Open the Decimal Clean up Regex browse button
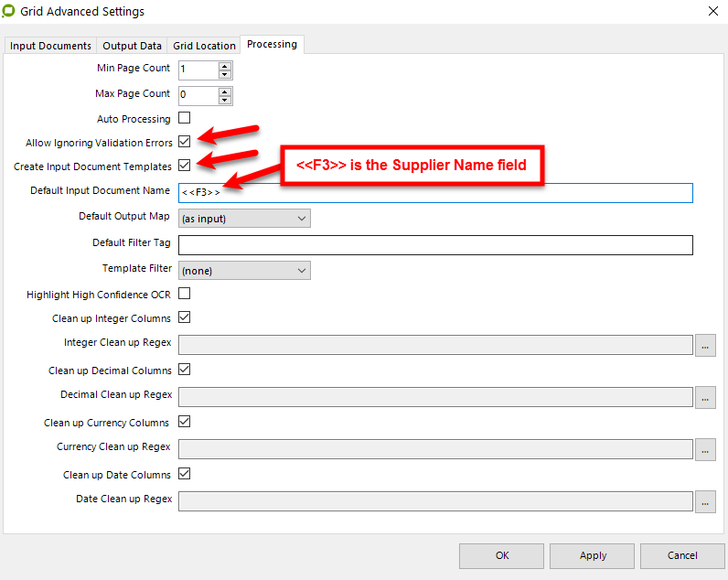 (x=705, y=397)
